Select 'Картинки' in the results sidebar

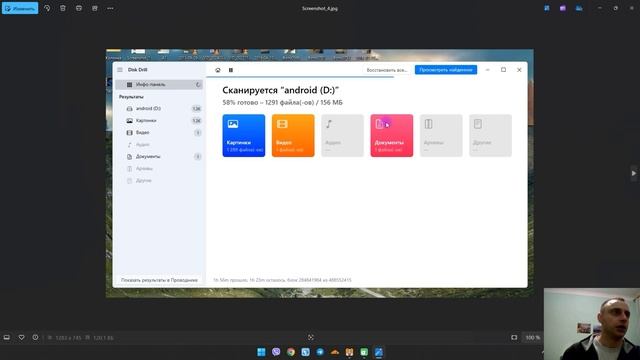[x=159, y=120]
